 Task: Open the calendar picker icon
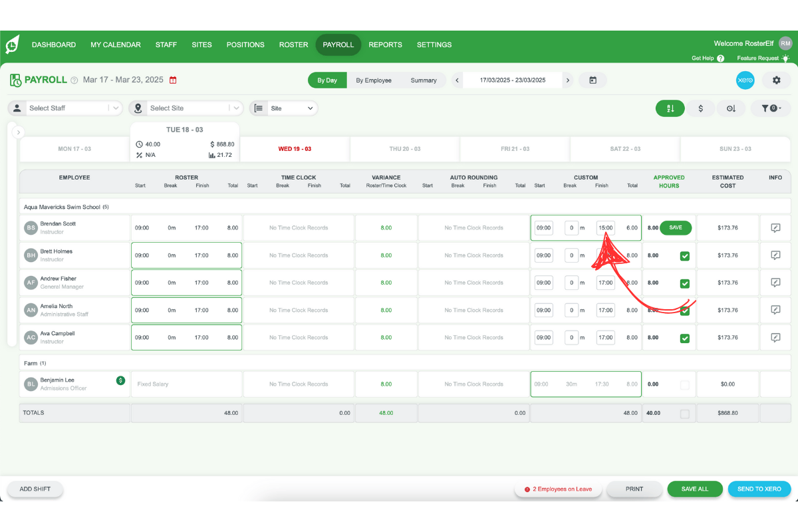[x=591, y=80]
